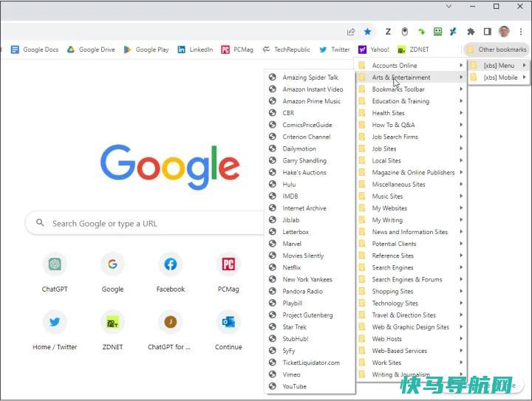Open the Yahoo! bookmark

[374, 49]
